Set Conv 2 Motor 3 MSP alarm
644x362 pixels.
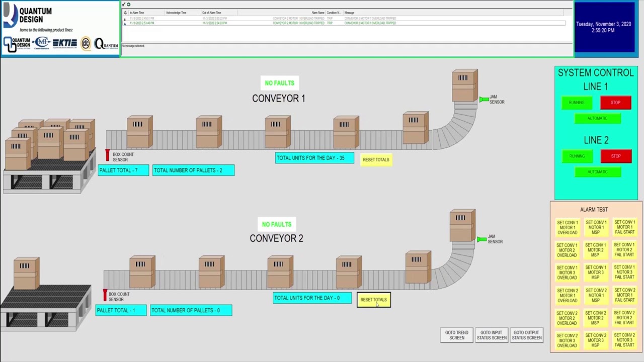[596, 340]
